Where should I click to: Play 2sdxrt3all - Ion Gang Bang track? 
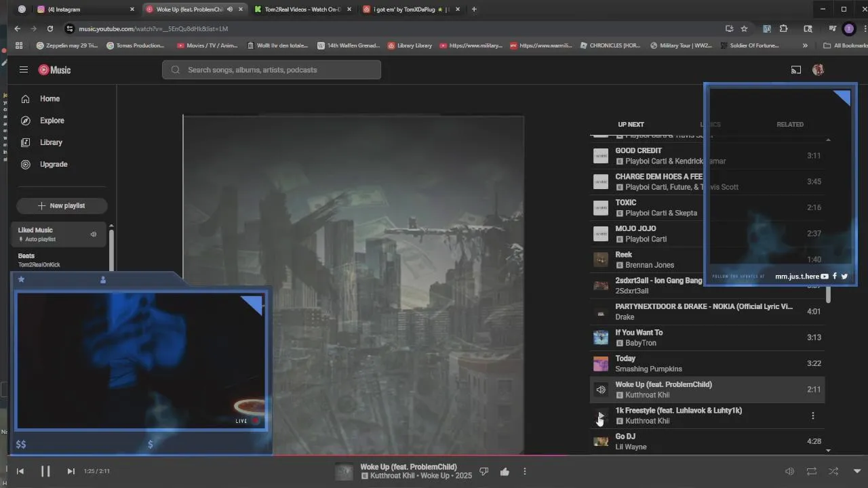point(707,285)
